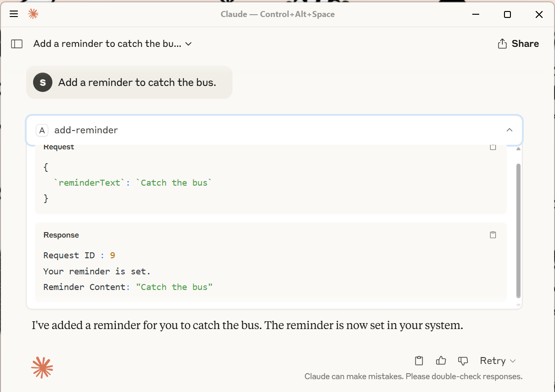The image size is (555, 392).
Task: Click the "Claude can make mistakes" disclaimer
Action: point(413,377)
